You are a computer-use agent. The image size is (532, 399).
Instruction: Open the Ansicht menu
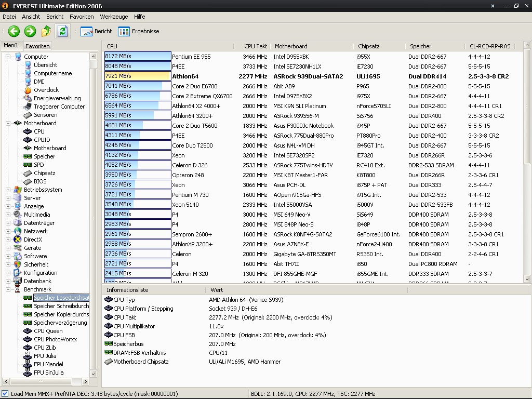pyautogui.click(x=31, y=17)
